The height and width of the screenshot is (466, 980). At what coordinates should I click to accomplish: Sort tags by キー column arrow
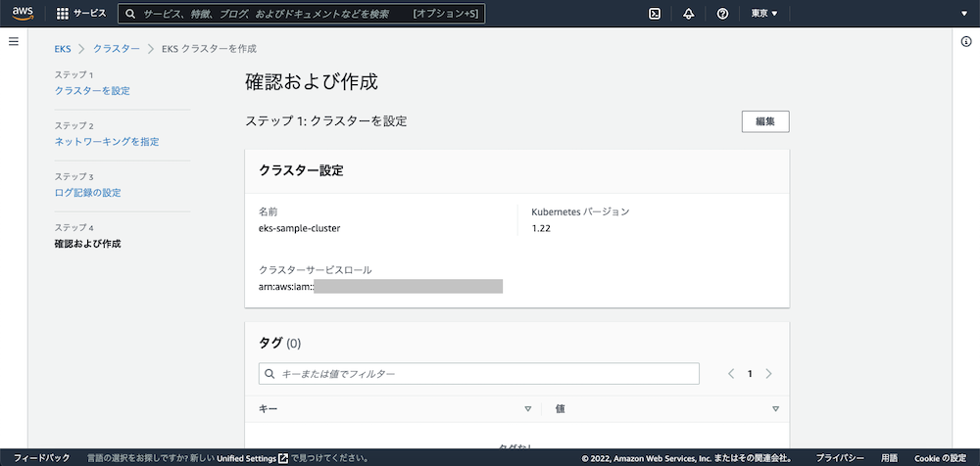(527, 409)
